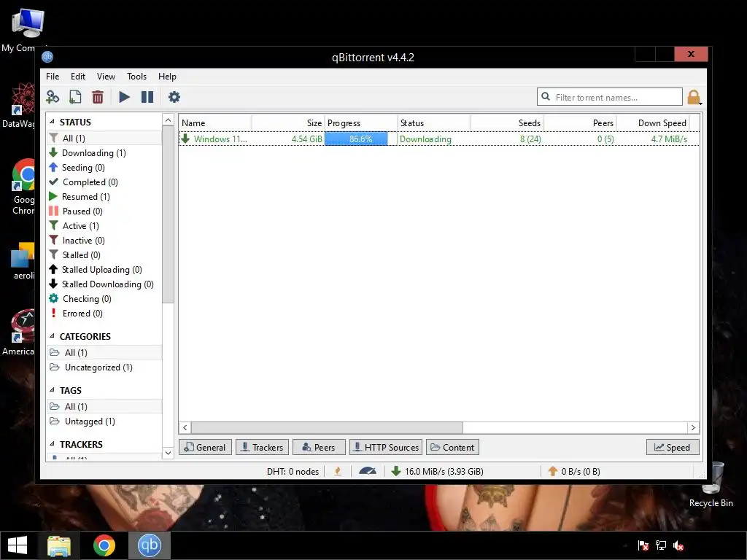747x560 pixels.
Task: Switch to the HTTP Sources tab
Action: 386,447
